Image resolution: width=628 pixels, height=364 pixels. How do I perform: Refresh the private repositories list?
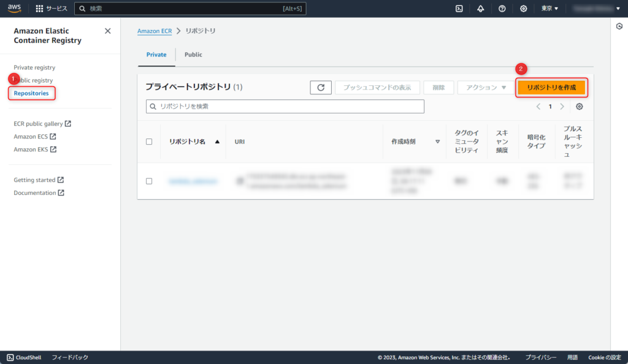coord(321,88)
